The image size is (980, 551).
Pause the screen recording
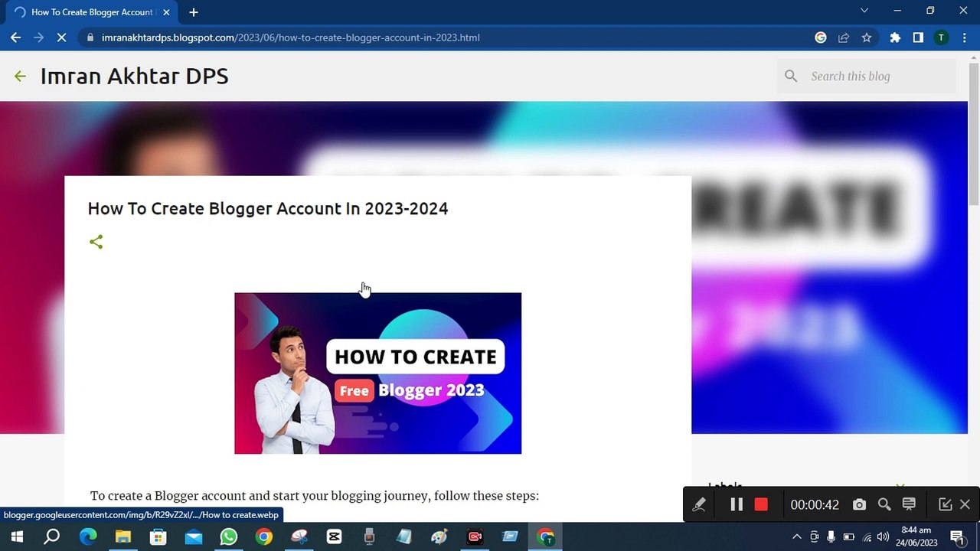tap(736, 504)
